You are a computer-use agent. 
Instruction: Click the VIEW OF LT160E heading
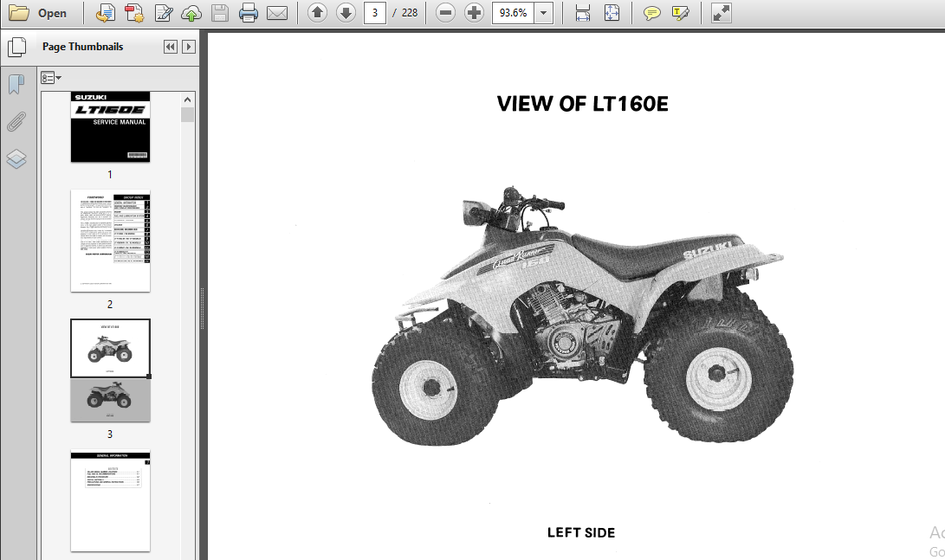click(x=582, y=104)
